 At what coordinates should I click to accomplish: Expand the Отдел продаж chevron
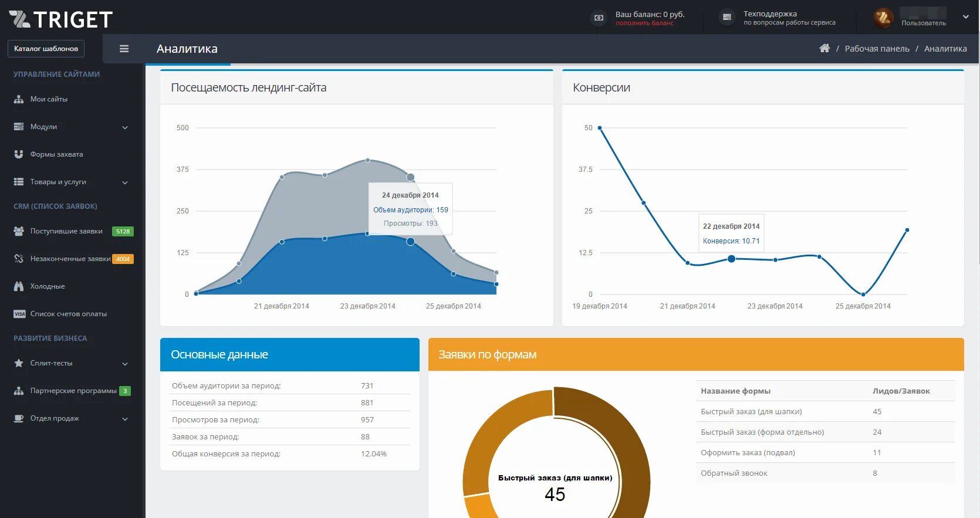[x=125, y=419]
